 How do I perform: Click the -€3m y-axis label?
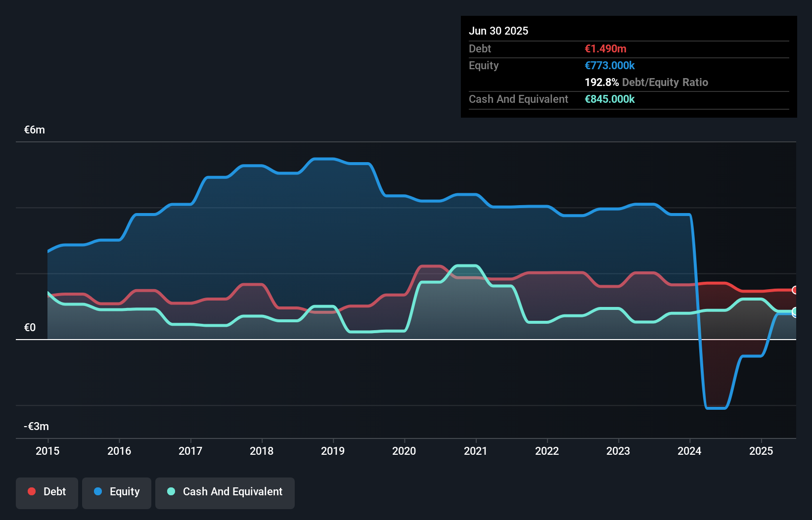(37, 426)
